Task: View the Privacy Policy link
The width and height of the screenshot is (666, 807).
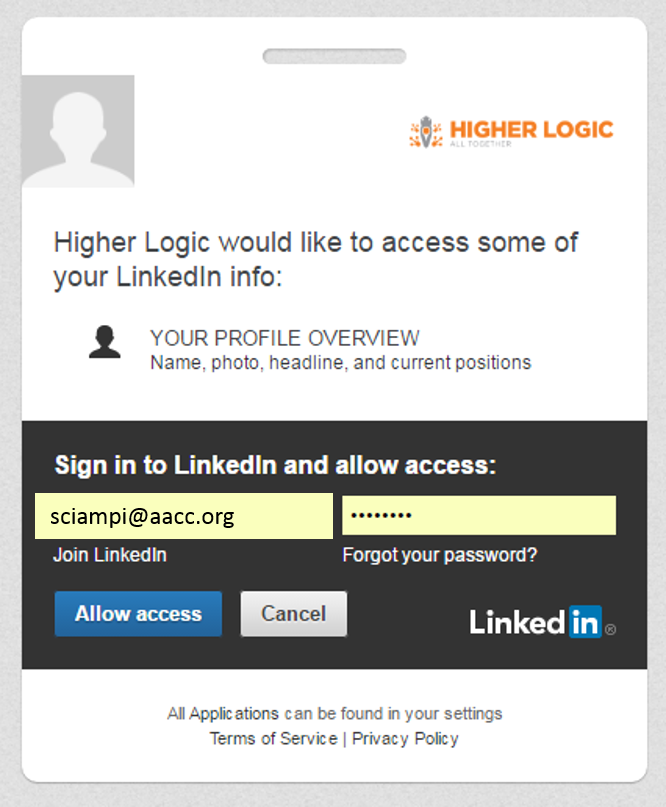Action: [405, 738]
